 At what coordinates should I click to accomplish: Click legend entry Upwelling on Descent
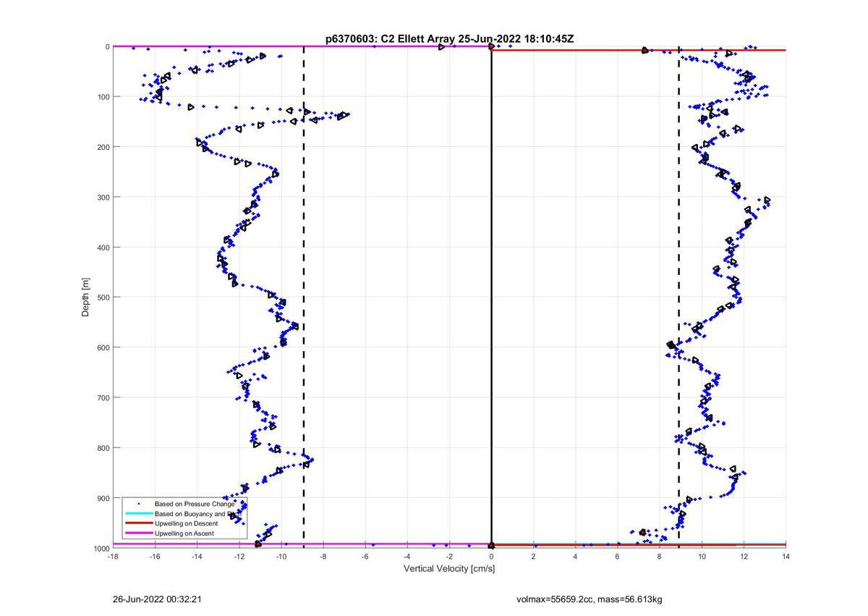(185, 523)
